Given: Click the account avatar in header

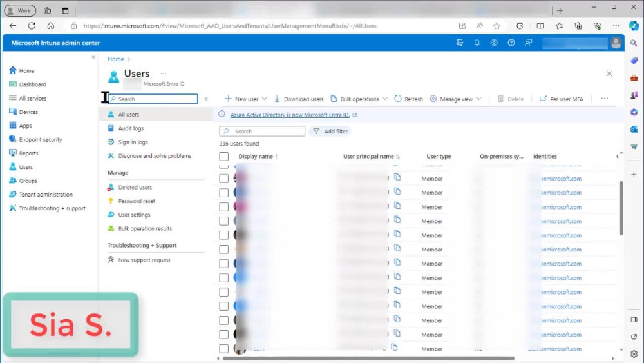Looking at the screenshot, I should [616, 43].
